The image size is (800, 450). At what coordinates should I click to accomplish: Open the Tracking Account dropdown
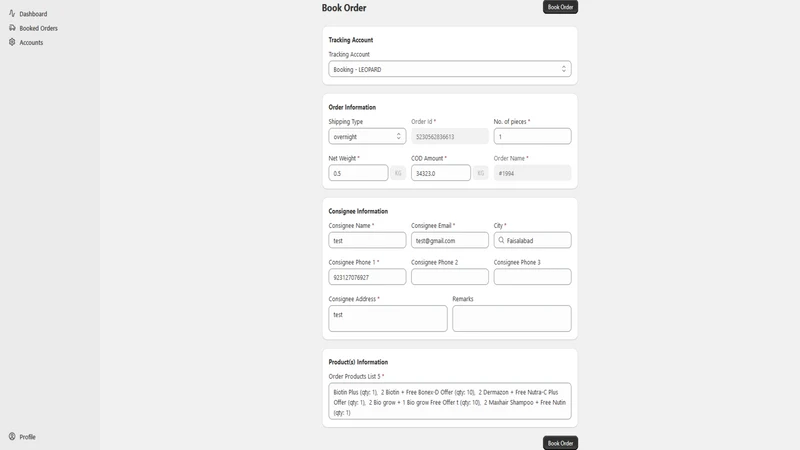pyautogui.click(x=449, y=69)
